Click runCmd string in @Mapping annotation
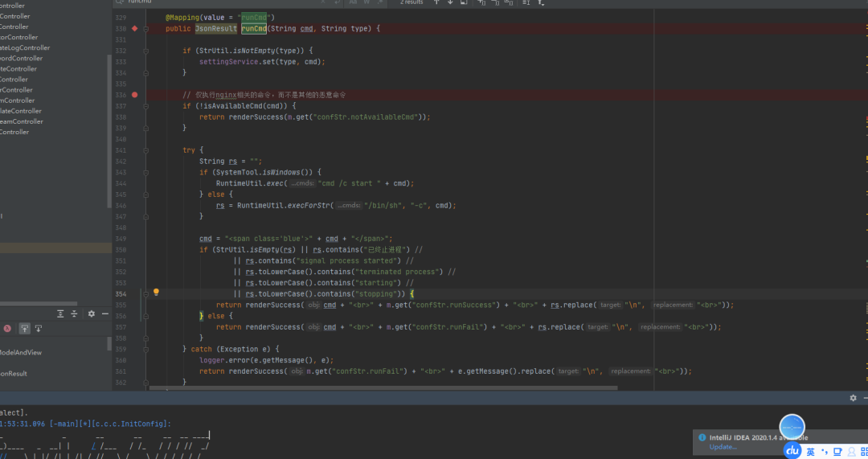 (254, 18)
